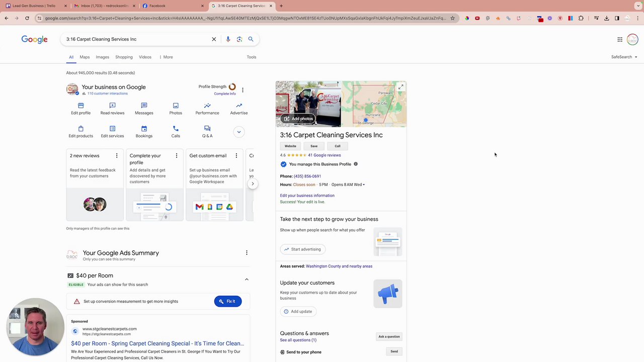Open the Photos tool icon

click(176, 106)
